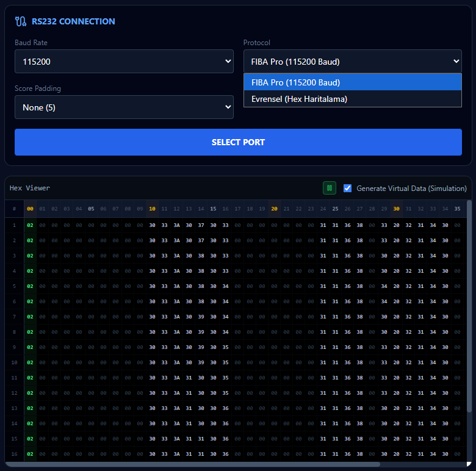The image size is (476, 471).
Task: Click the Generate Virtual Data label text
Action: [x=411, y=189]
